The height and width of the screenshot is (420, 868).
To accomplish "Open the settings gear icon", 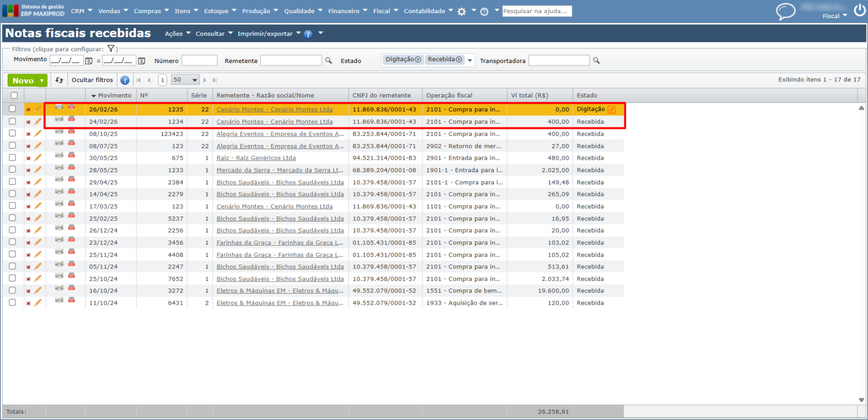I will pos(462,12).
